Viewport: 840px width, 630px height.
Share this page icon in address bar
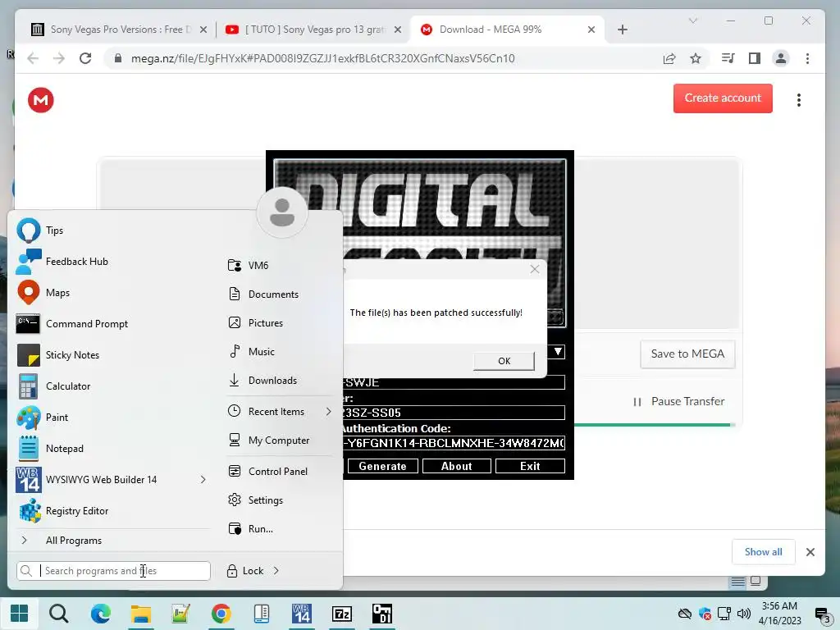669,58
